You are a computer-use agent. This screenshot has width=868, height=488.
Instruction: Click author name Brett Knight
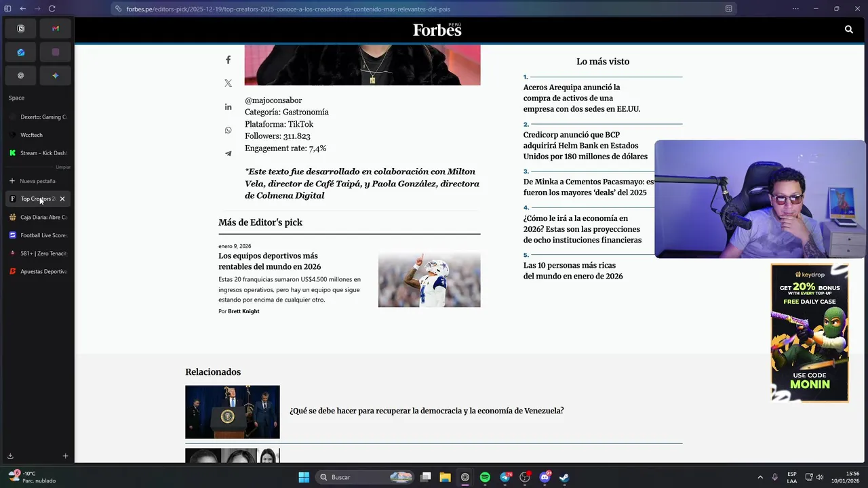click(x=243, y=311)
